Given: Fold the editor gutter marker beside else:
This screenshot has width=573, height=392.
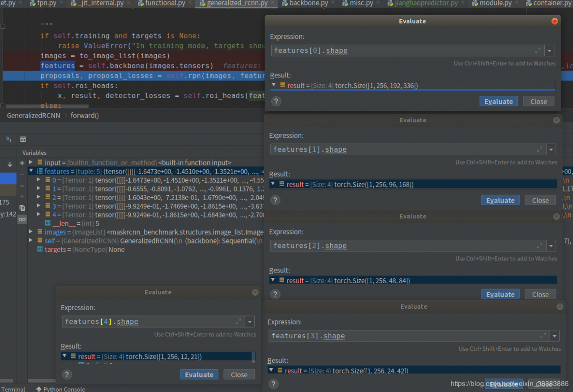Looking at the screenshot, I should tap(3, 106).
